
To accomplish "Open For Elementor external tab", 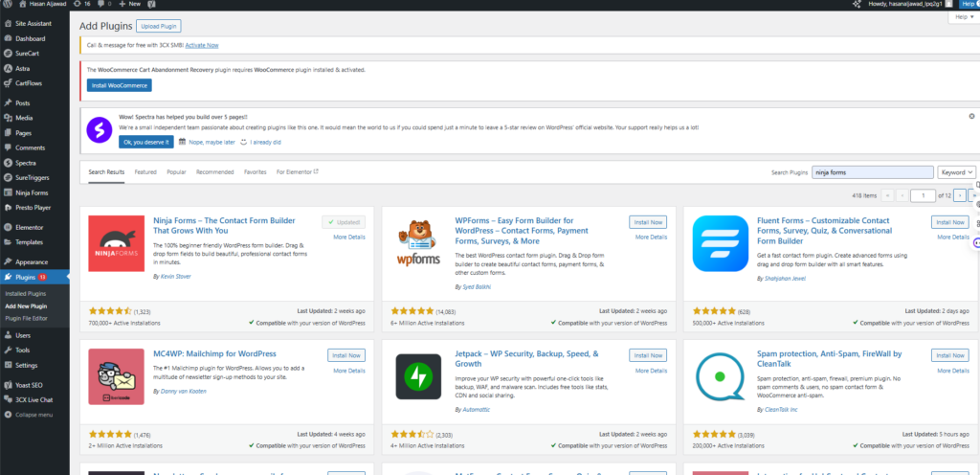I will click(x=298, y=171).
